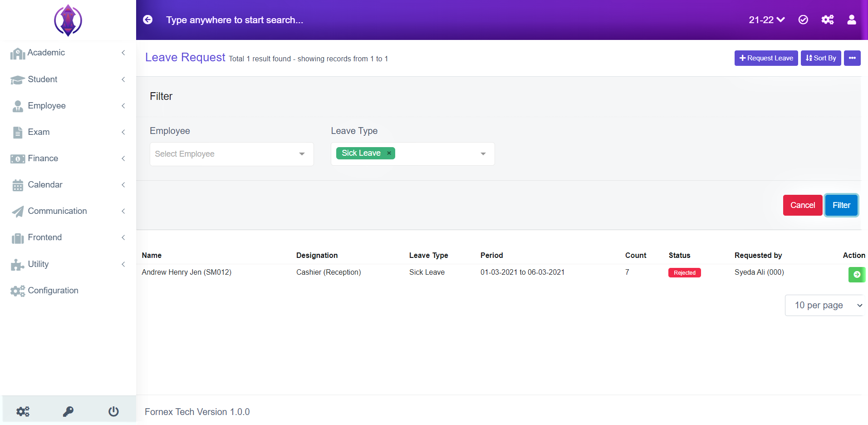Click the Name column header
The width and height of the screenshot is (868, 425).
(x=152, y=255)
